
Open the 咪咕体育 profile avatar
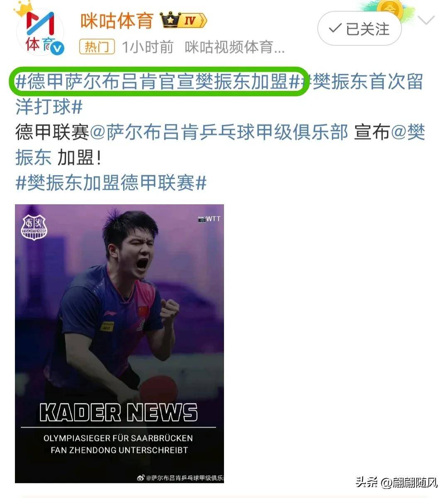click(x=40, y=32)
